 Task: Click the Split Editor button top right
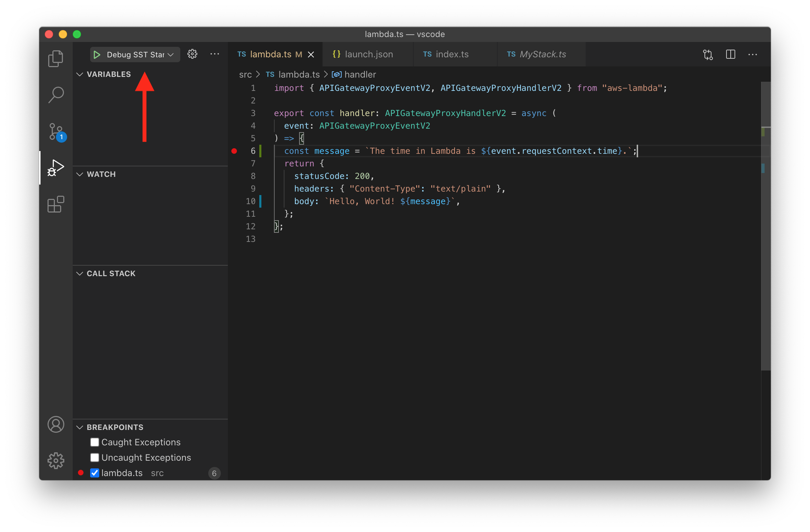pos(730,53)
